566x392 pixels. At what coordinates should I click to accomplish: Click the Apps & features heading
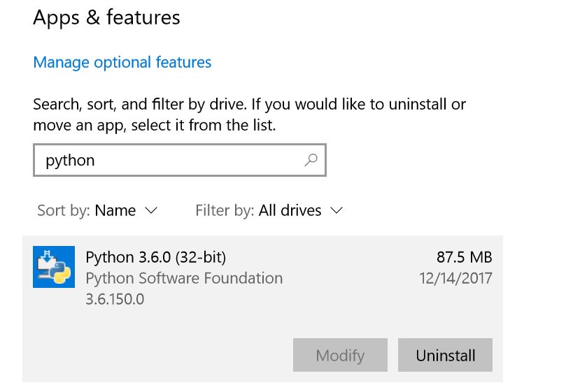[x=106, y=17]
